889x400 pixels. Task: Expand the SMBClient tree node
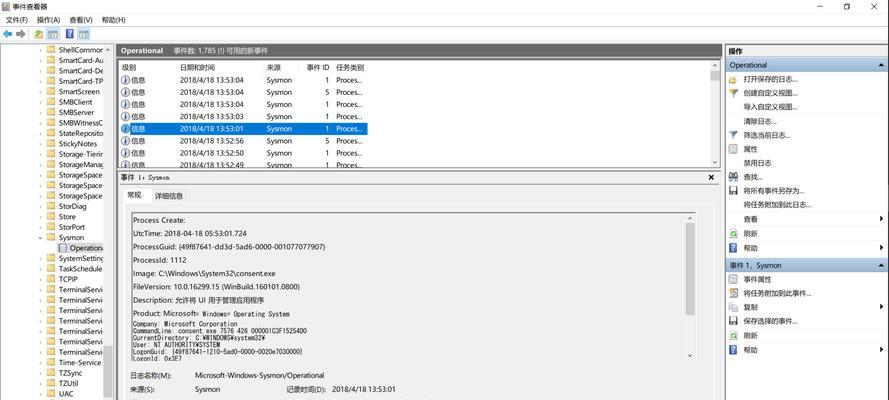(x=40, y=103)
